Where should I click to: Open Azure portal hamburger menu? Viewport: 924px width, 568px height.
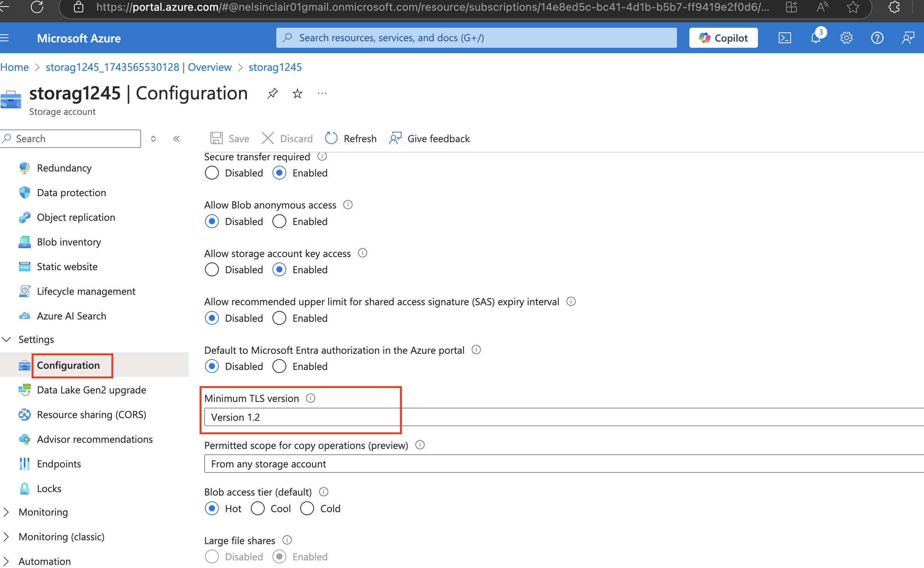click(4, 38)
